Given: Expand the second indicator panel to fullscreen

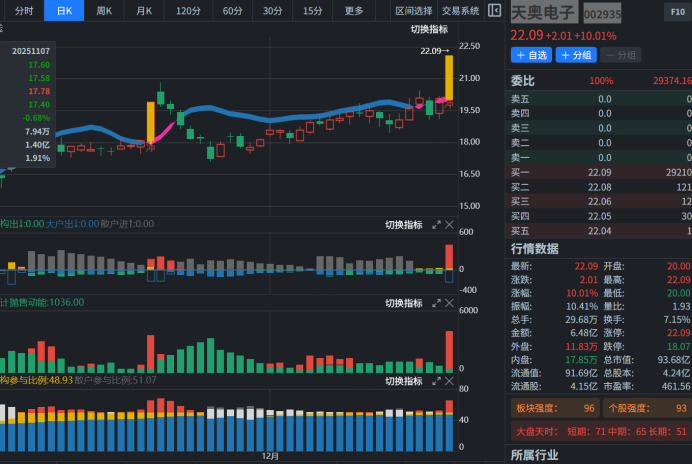Looking at the screenshot, I should click(436, 303).
